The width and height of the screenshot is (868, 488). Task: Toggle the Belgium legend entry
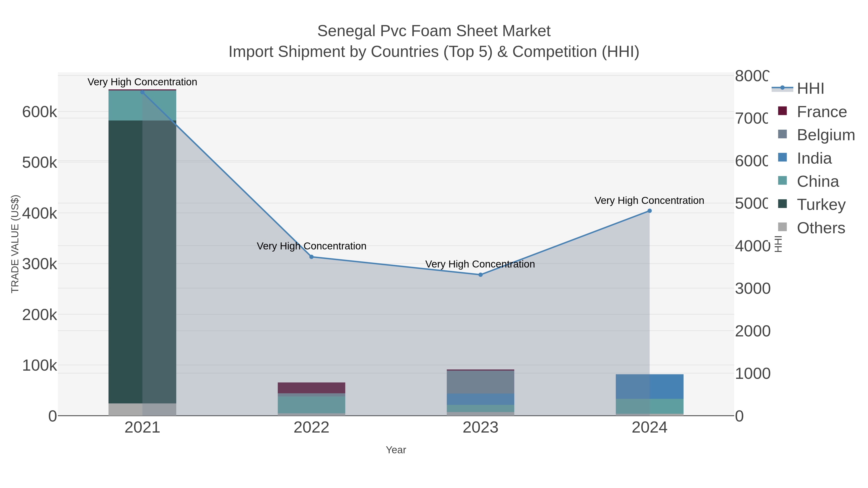(x=816, y=135)
